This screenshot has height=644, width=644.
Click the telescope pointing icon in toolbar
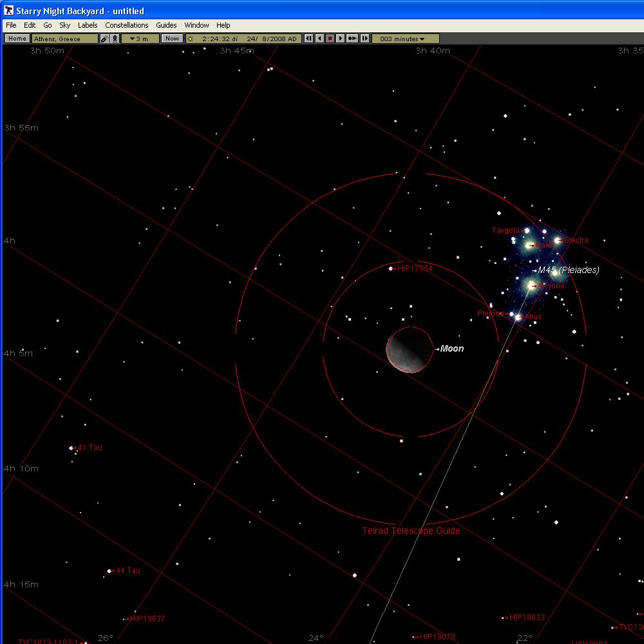[x=105, y=39]
